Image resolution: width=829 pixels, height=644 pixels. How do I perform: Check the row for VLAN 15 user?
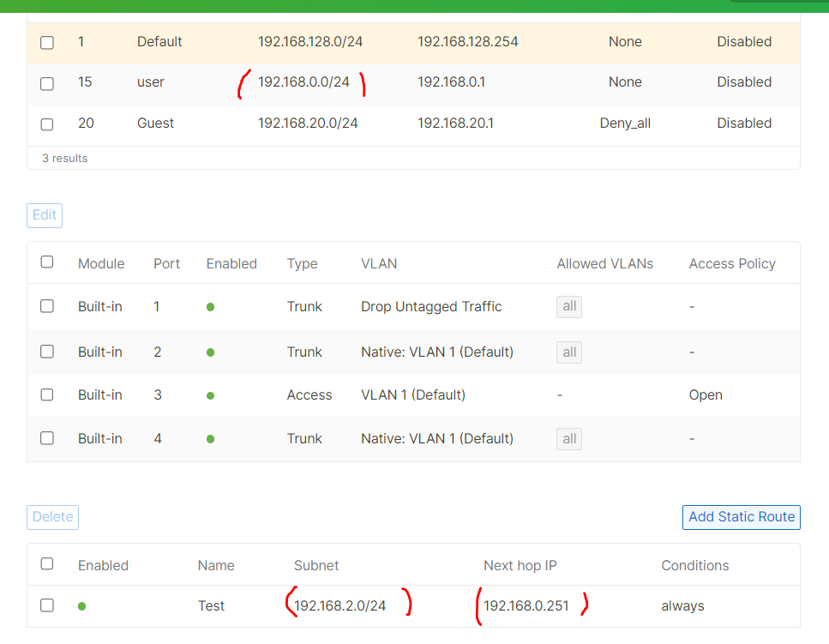pos(46,83)
